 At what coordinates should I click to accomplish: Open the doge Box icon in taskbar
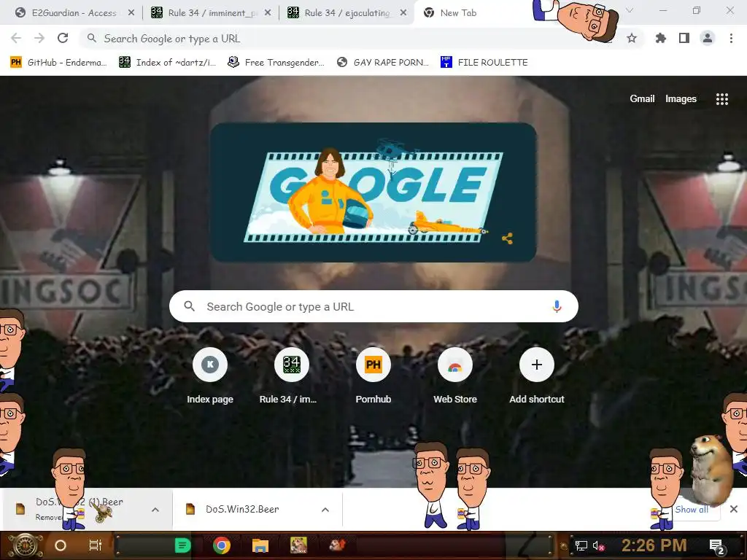(x=298, y=545)
